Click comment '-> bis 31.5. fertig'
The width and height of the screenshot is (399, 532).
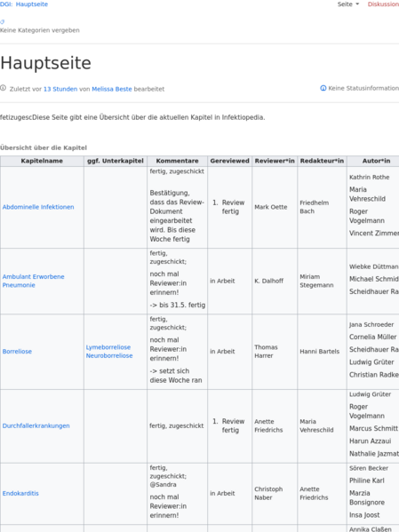click(x=178, y=305)
